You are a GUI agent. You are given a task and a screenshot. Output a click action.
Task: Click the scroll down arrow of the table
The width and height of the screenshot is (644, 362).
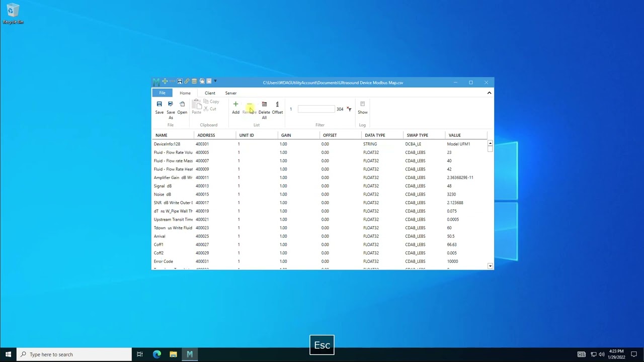(490, 265)
